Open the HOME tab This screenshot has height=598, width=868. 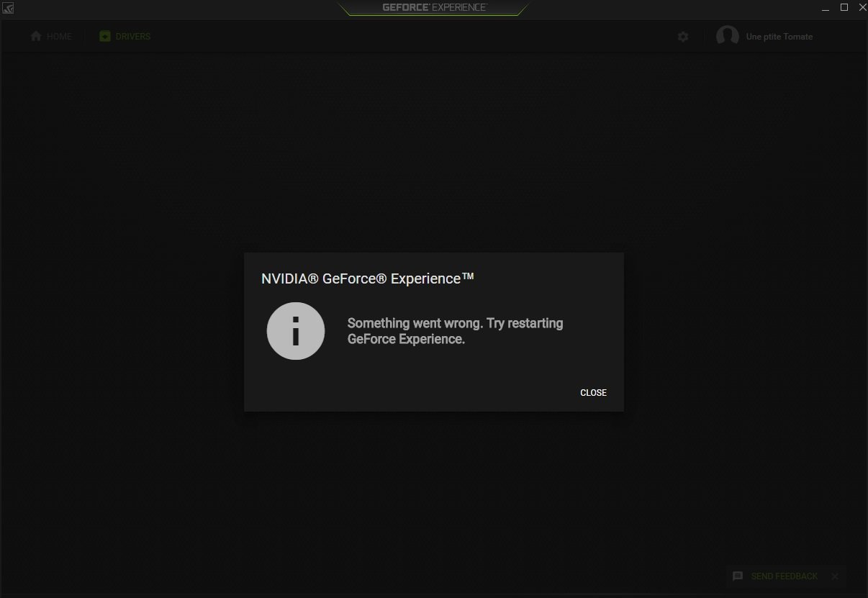[x=51, y=37]
